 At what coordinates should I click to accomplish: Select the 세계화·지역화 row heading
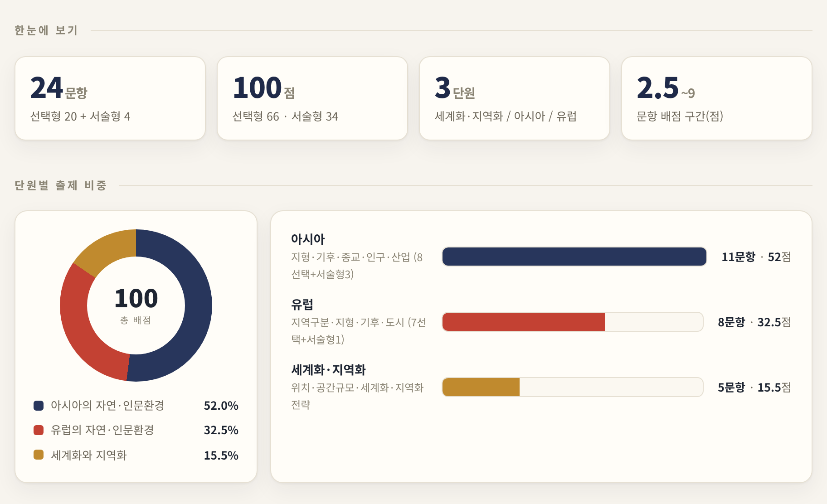coord(328,370)
